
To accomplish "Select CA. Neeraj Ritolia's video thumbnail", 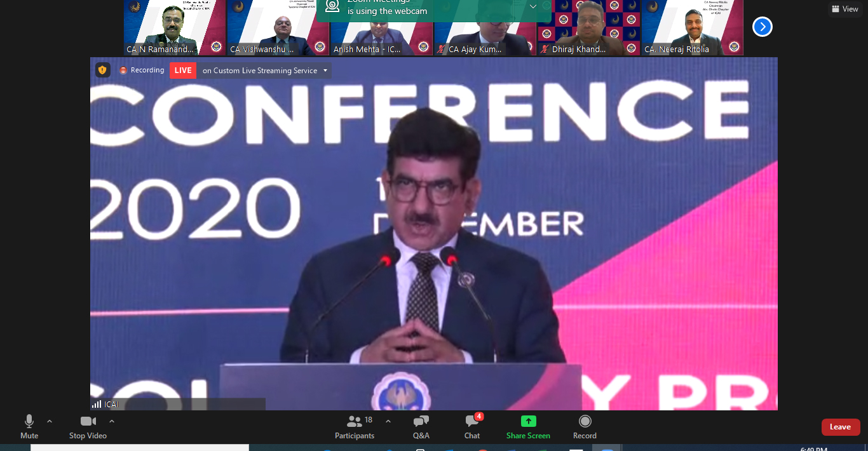I will point(692,28).
